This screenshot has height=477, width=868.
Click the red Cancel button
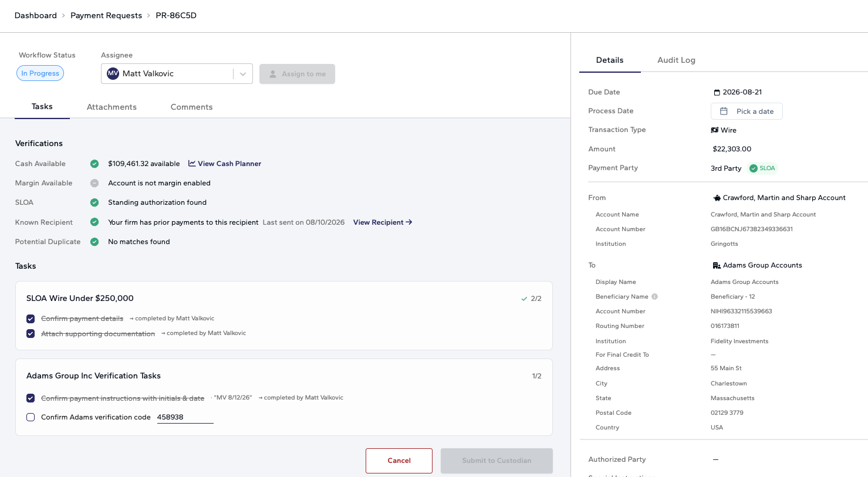(x=399, y=461)
